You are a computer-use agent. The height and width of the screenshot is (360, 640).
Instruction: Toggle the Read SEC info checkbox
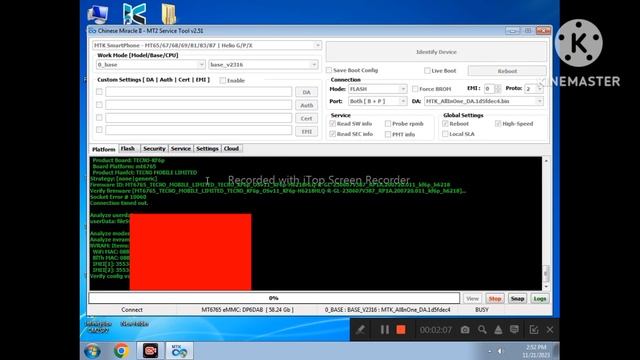tap(333, 134)
